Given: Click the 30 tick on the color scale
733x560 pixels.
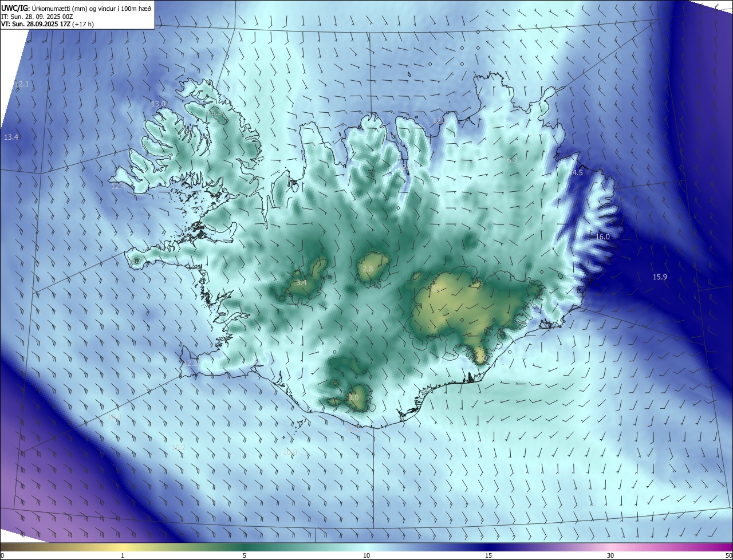Looking at the screenshot, I should click(x=610, y=556).
